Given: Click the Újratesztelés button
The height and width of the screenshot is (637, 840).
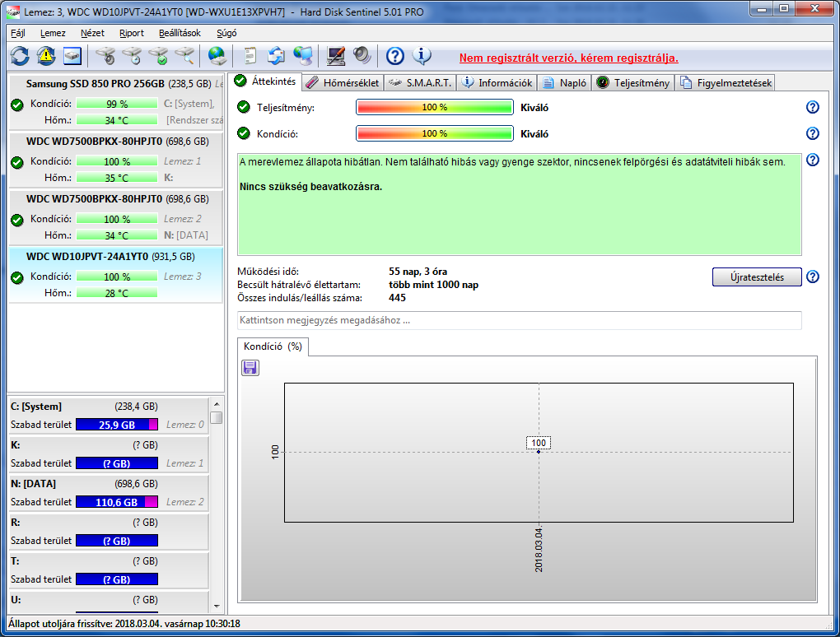Looking at the screenshot, I should coord(757,277).
